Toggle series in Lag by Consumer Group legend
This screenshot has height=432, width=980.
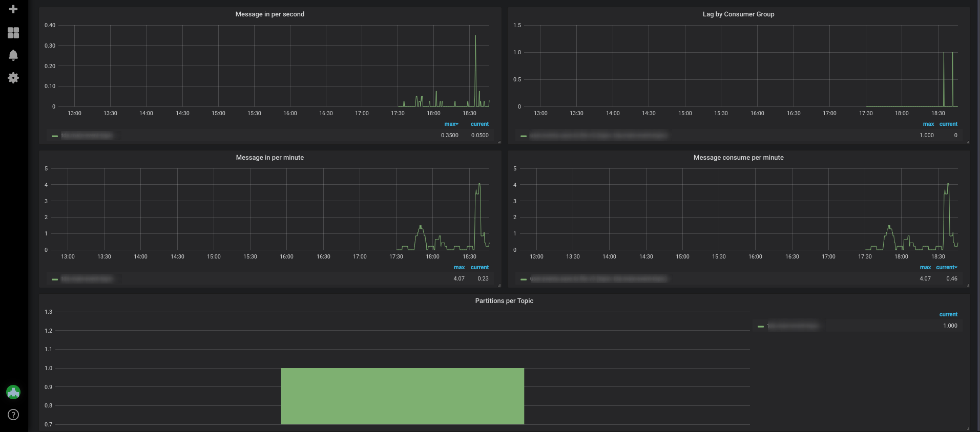(x=598, y=136)
